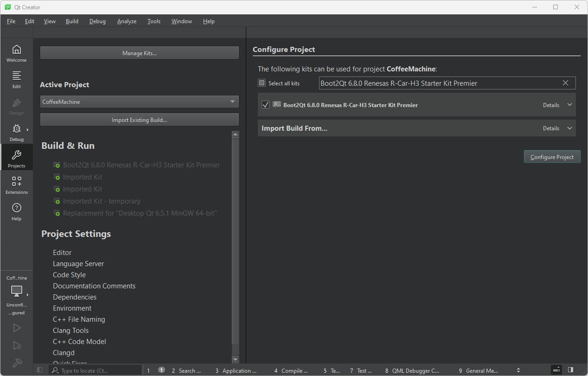Switch to Edit mode

(x=16, y=79)
